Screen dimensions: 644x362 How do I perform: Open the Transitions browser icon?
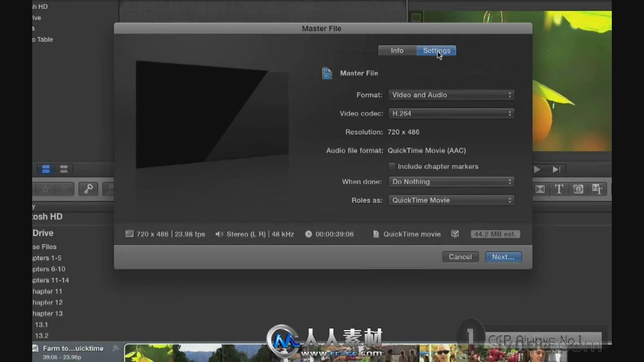(x=540, y=189)
